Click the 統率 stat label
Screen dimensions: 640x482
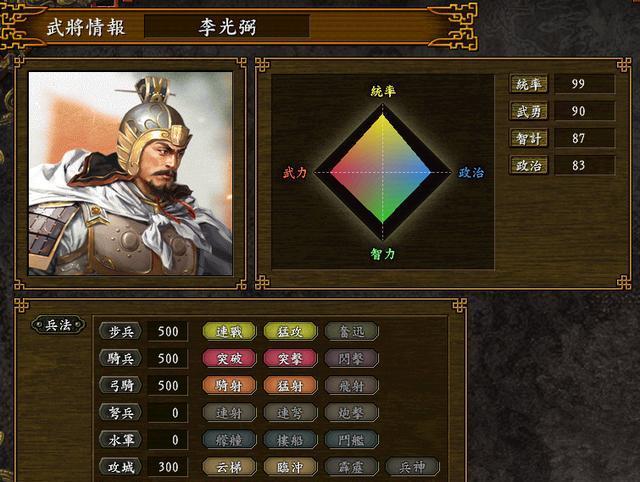[x=529, y=84]
